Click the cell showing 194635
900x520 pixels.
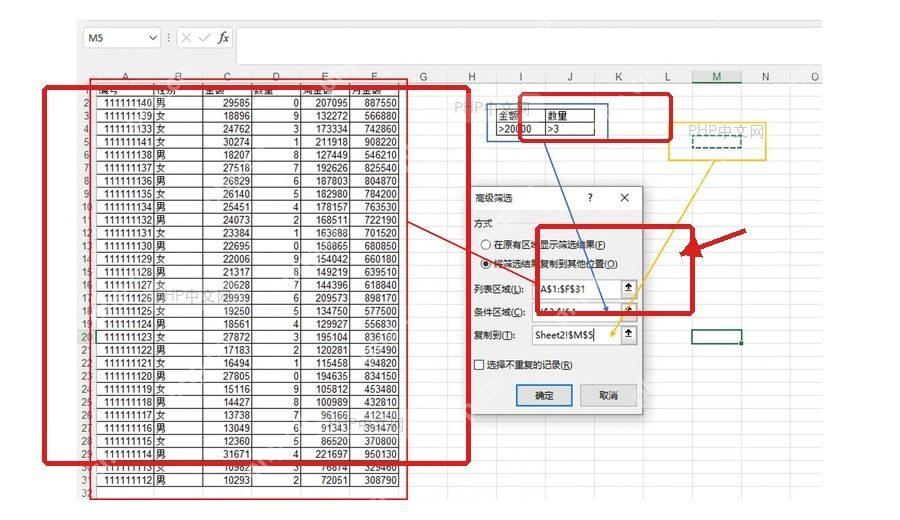pos(325,376)
